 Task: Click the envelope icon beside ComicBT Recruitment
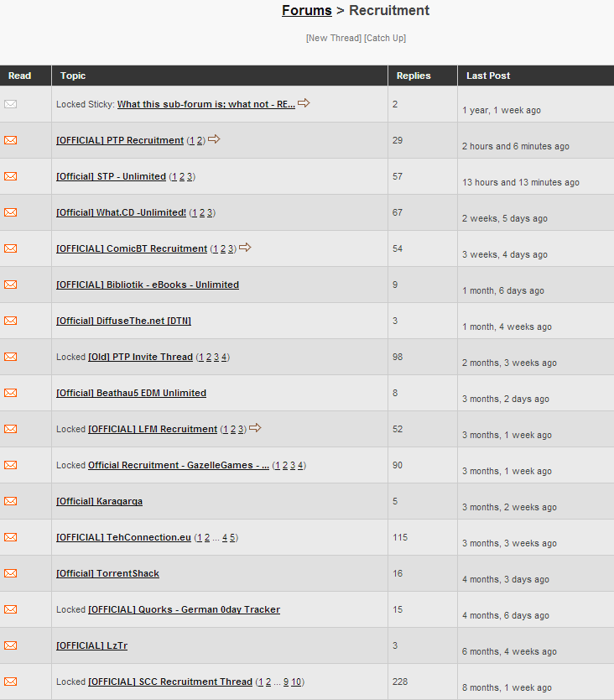coord(11,248)
